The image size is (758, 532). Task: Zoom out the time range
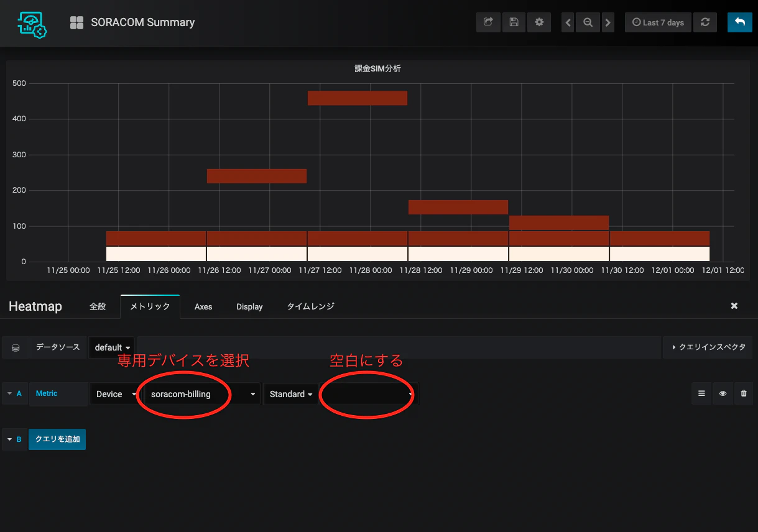click(x=588, y=22)
